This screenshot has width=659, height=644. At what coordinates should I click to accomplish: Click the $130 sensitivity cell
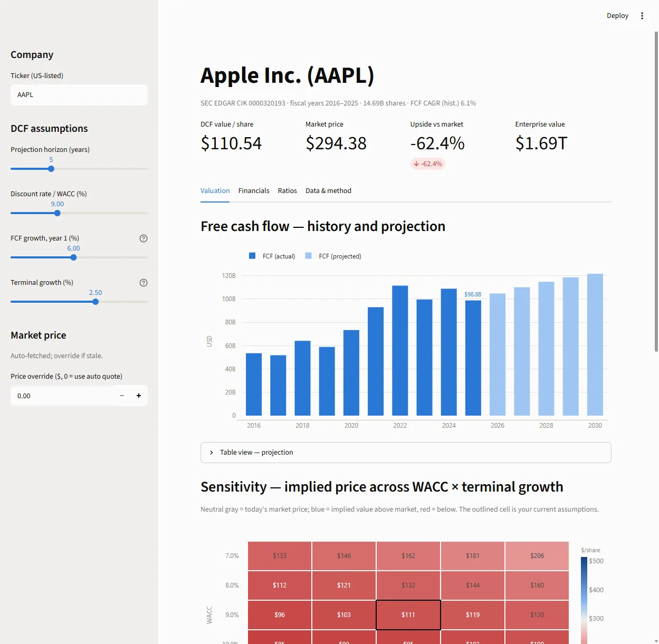click(x=537, y=615)
